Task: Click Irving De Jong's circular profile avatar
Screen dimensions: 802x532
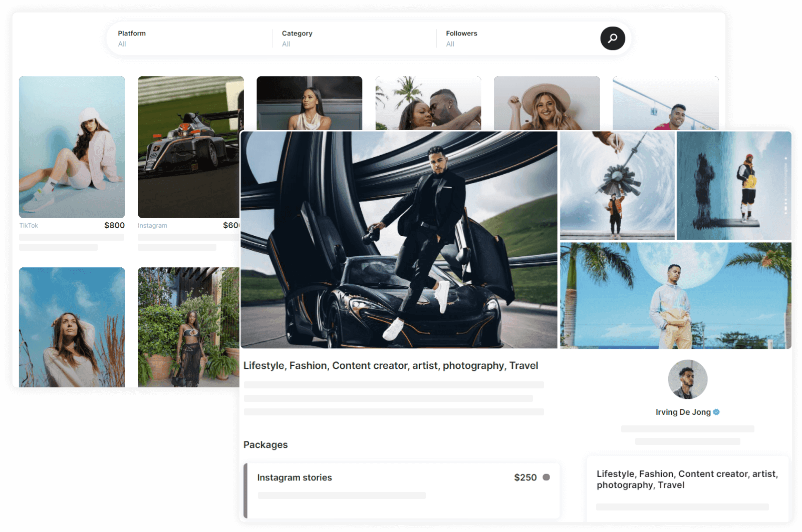Action: [687, 379]
